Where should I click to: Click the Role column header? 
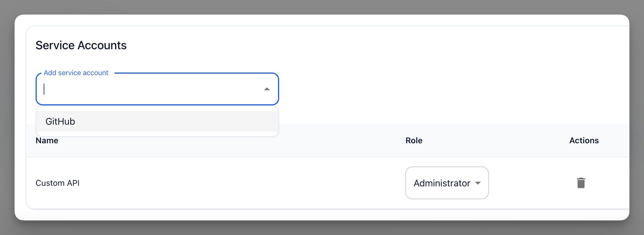coord(414,140)
